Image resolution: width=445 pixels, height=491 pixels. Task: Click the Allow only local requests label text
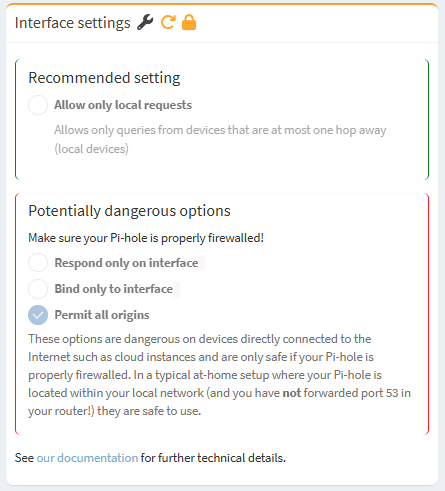tap(123, 105)
